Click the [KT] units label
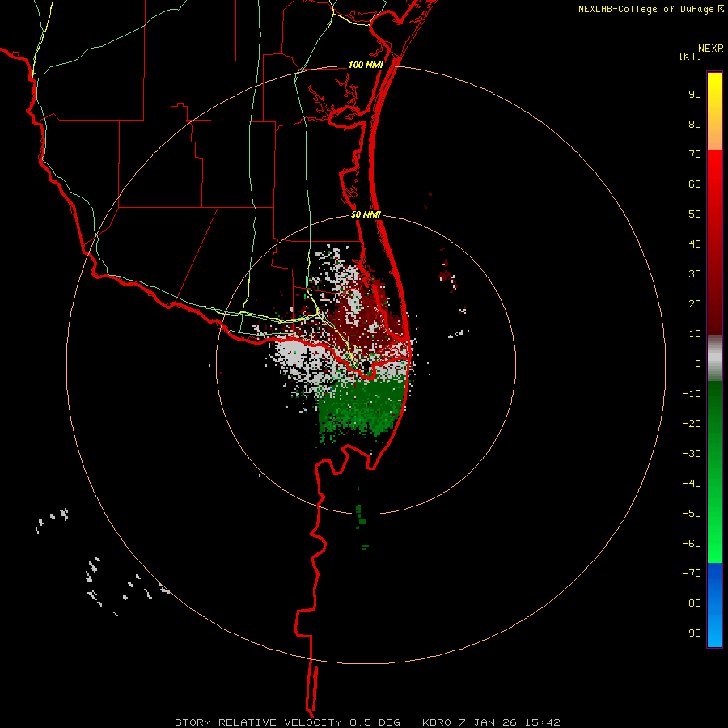Image resolution: width=728 pixels, height=728 pixels. 691,56
